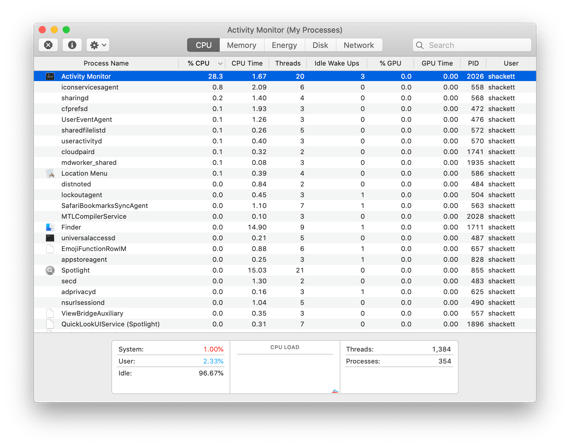The width and height of the screenshot is (570, 447).
Task: Click the search magnifier icon
Action: (420, 45)
